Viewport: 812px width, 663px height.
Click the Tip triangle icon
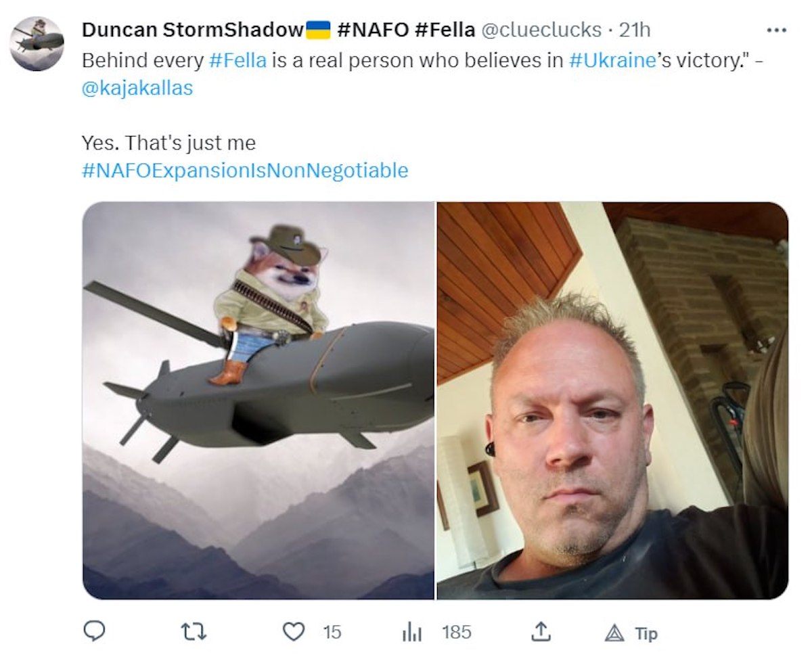614,633
